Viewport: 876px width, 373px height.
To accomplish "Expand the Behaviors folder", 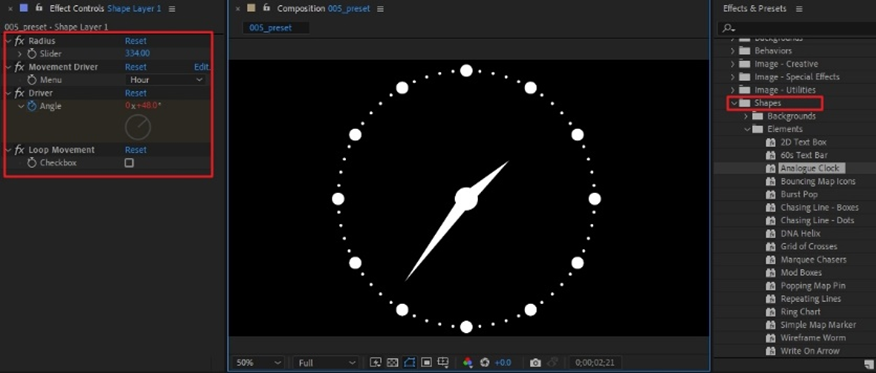I will 733,51.
